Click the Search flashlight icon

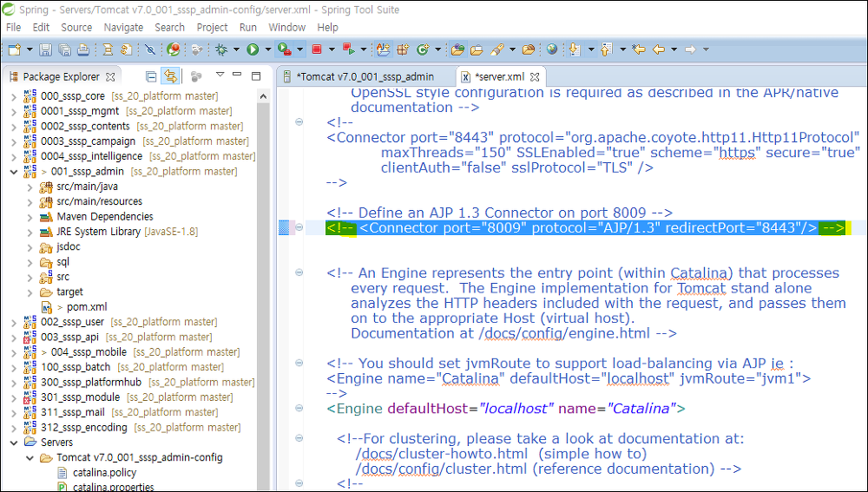coord(496,49)
